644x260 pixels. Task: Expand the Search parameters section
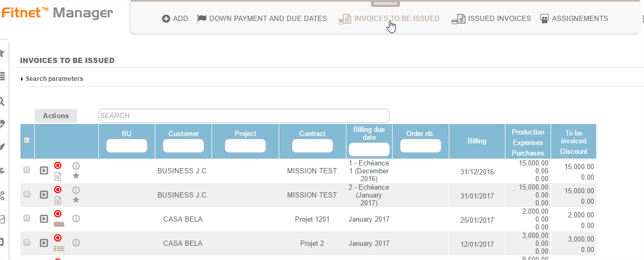pos(51,79)
